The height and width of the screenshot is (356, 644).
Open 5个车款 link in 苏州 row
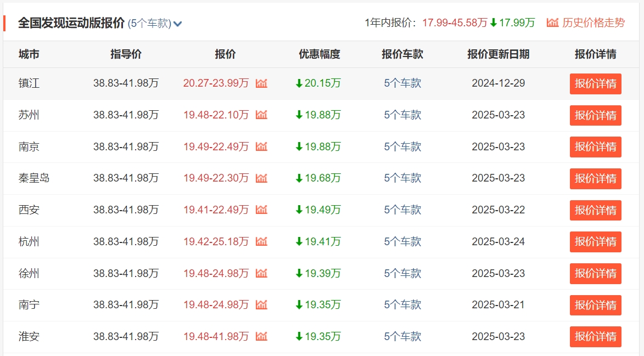402,115
